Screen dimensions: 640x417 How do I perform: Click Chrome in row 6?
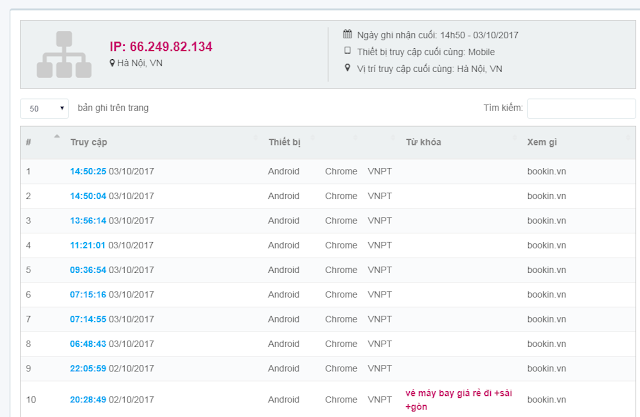pyautogui.click(x=341, y=295)
